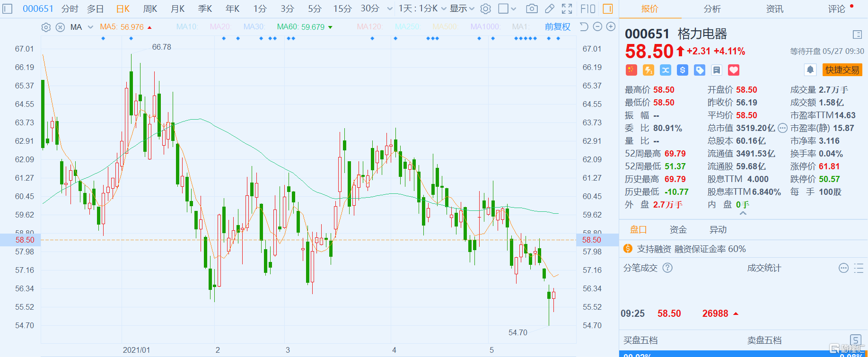This screenshot has width=868, height=357.
Task: Toggle MA30 moving average line
Action: tap(254, 27)
